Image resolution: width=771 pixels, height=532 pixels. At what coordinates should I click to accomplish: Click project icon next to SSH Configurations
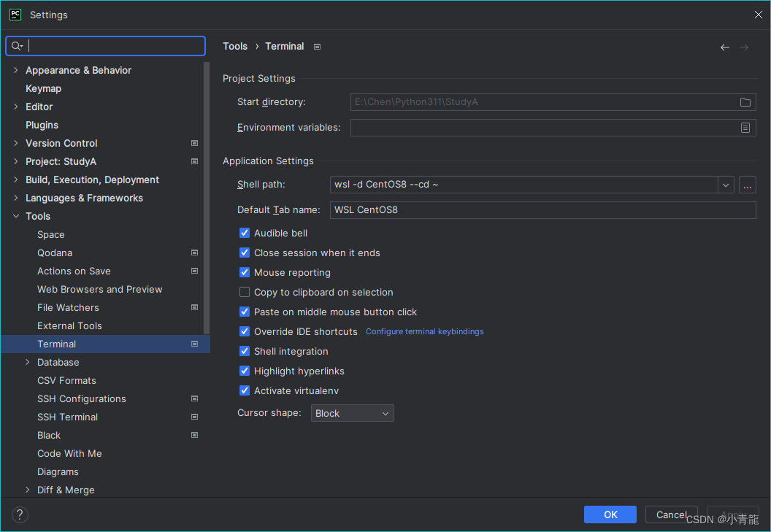pyautogui.click(x=195, y=398)
